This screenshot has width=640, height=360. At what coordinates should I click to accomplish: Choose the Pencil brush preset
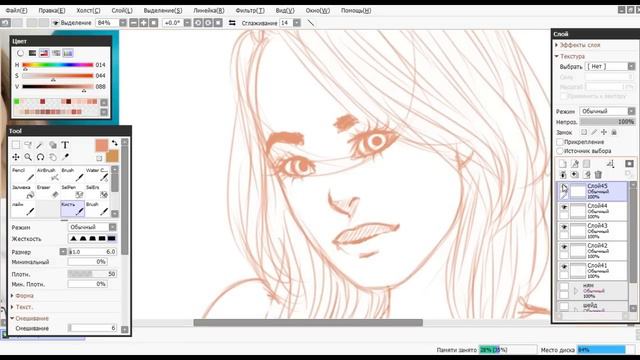point(23,174)
